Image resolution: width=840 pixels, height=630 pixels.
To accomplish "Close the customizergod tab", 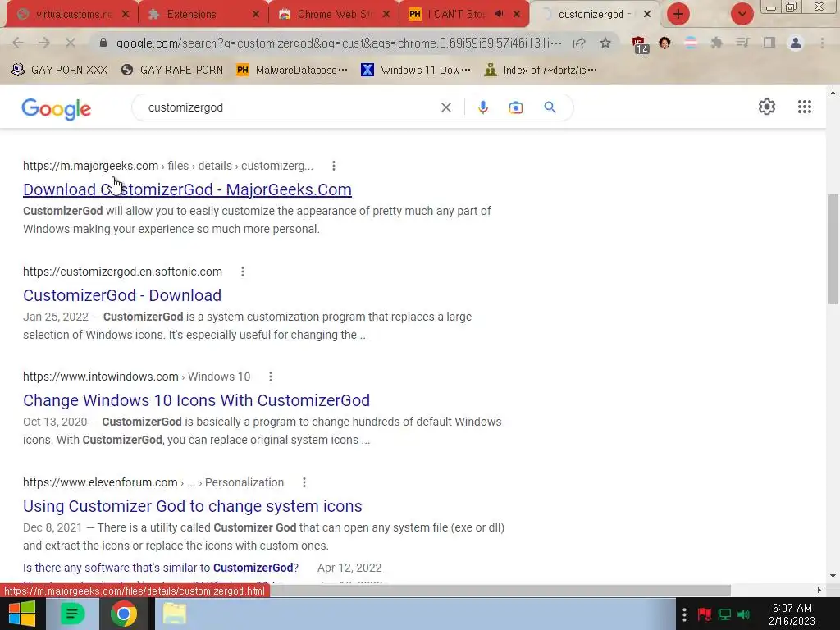I will 647,14.
